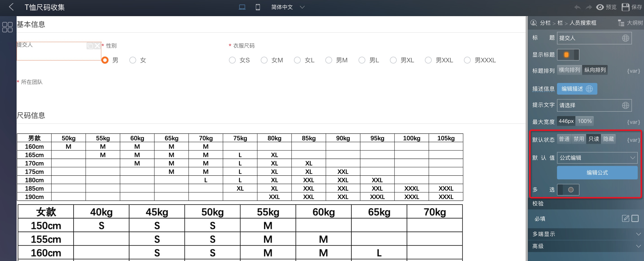Open the 默认值 公式编辑 dropdown
644x261 pixels.
point(597,158)
